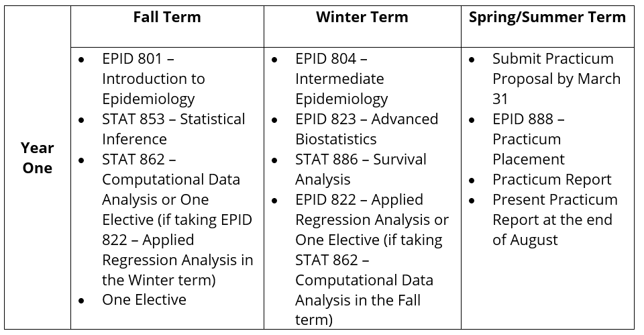Select EPID 804 Intermediate Epidemiology entry

[341, 79]
